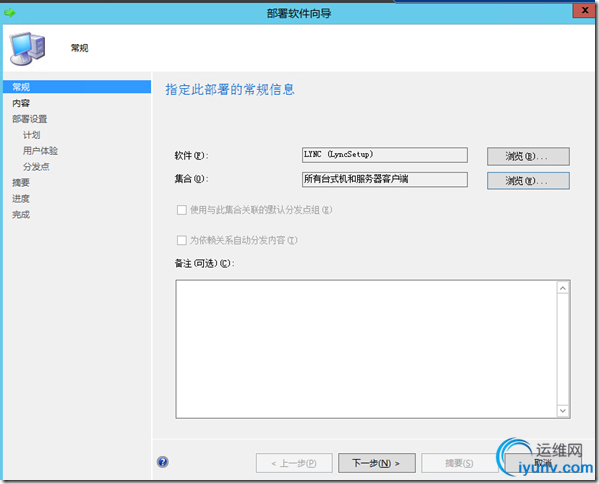Click scroll down arrow of 备注 box
The width and height of the screenshot is (599, 484).
pos(563,411)
